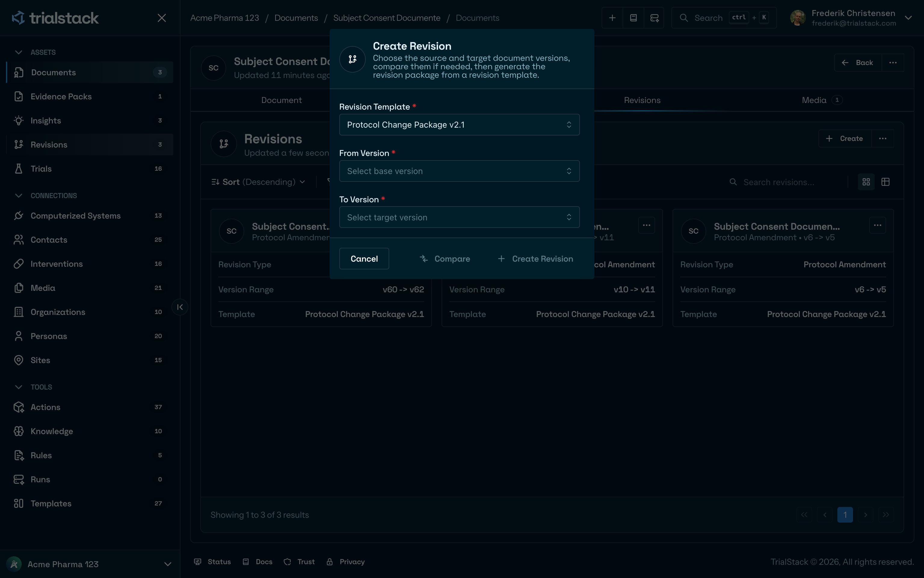
Task: Open options menu on v10 -> v11 card
Action: [646, 225]
